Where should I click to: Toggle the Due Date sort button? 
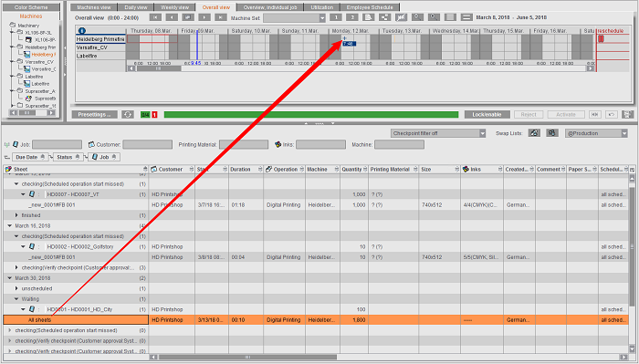point(30,157)
